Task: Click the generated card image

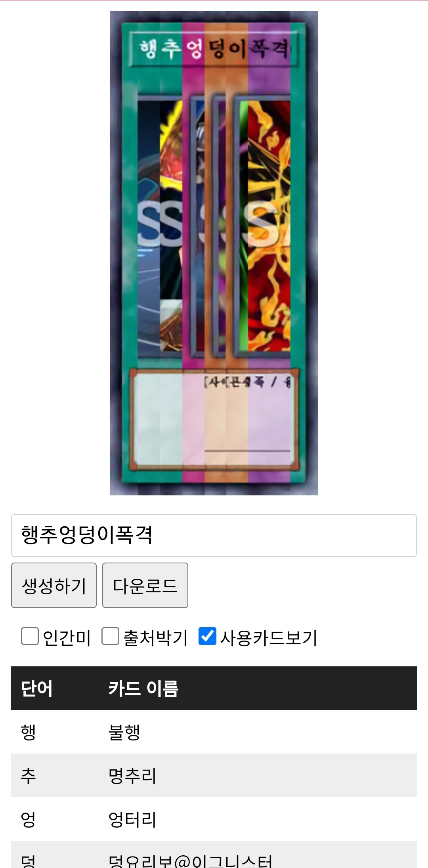Action: pos(214,253)
